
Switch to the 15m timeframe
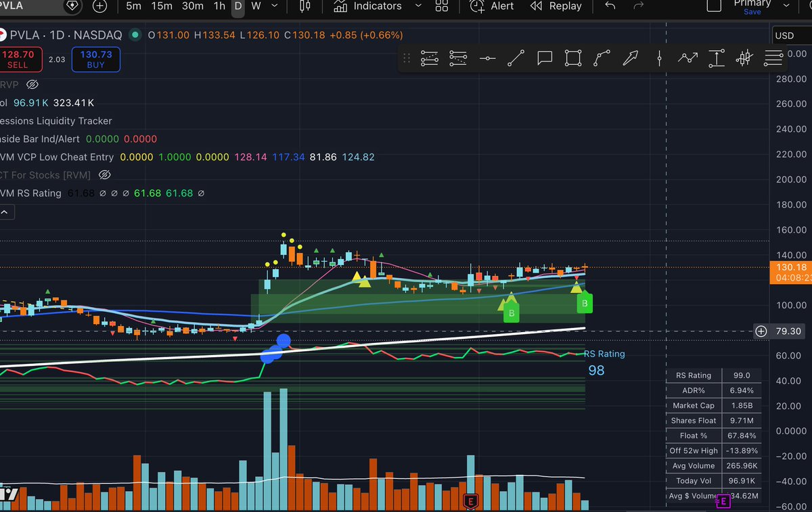click(x=161, y=6)
